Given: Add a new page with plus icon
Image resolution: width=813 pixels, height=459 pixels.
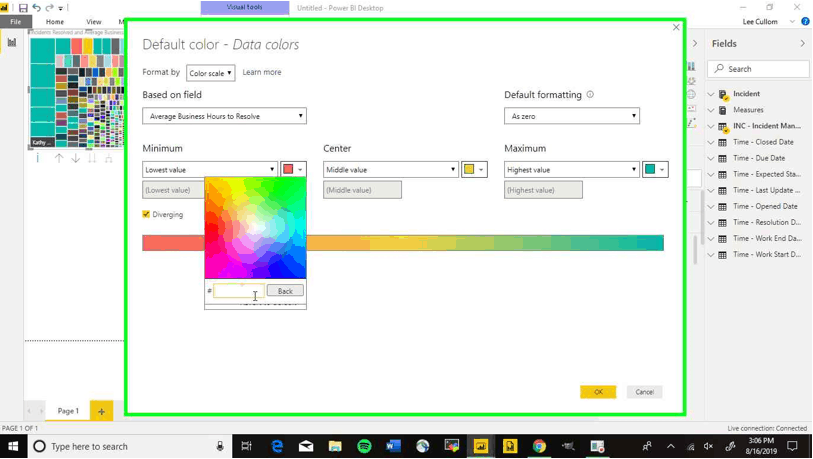Looking at the screenshot, I should tap(102, 411).
